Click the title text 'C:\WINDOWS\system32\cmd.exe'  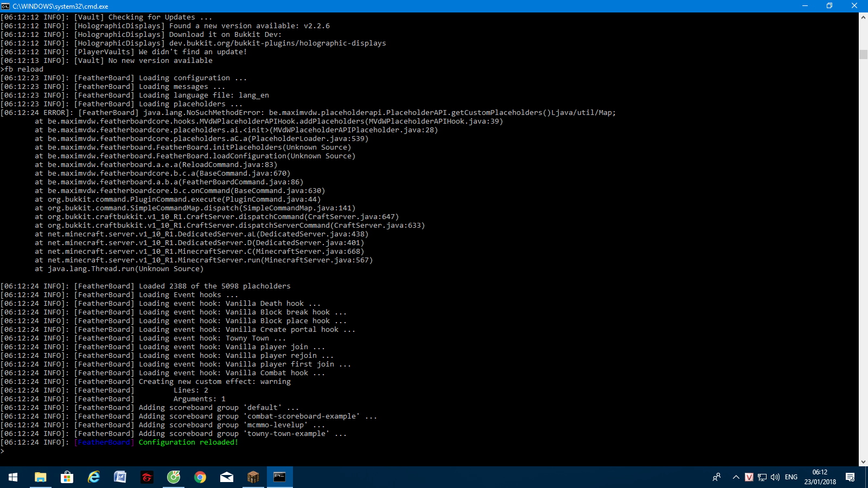pyautogui.click(x=60, y=6)
